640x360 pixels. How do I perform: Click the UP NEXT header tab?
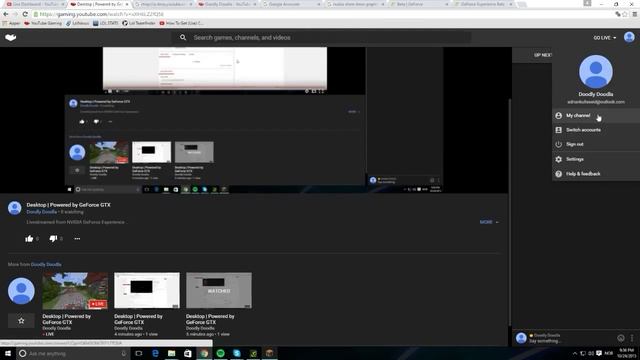click(x=542, y=55)
